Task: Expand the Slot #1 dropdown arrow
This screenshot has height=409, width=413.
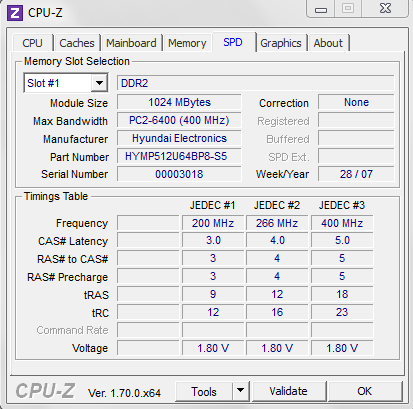Action: [x=99, y=83]
